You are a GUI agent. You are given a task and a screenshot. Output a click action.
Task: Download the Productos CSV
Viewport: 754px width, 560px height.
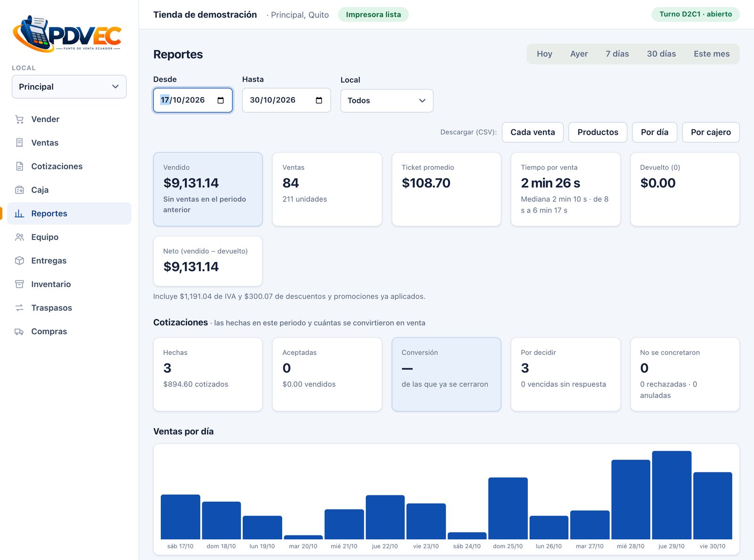598,132
